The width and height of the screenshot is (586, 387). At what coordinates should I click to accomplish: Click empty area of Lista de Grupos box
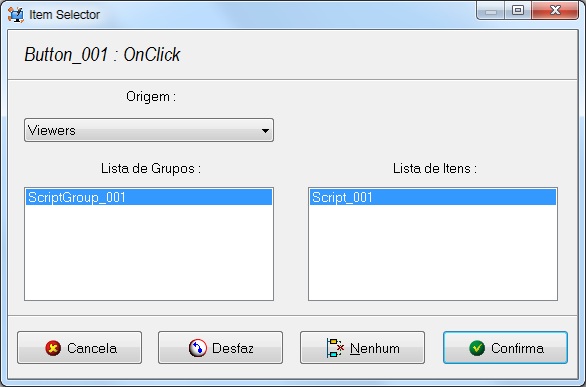point(149,252)
